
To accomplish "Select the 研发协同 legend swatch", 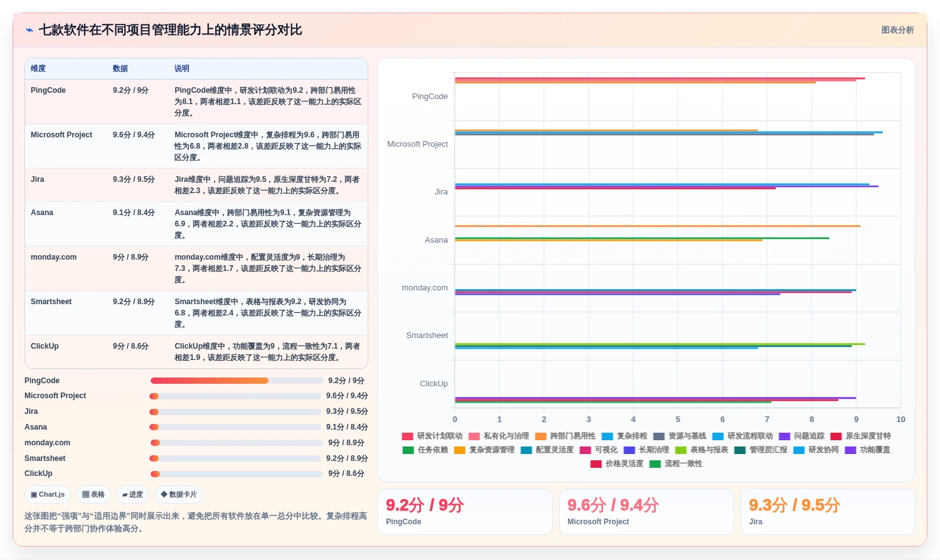I will tap(799, 450).
